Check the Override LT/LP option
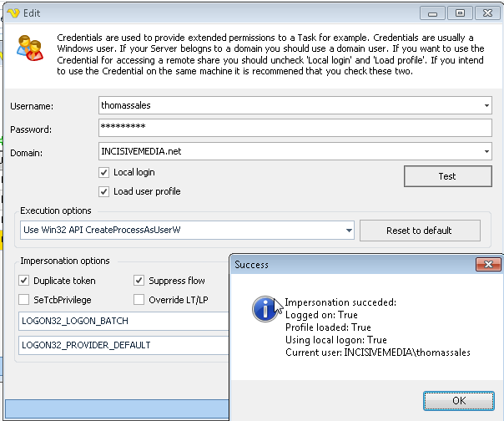The image size is (504, 421). coord(139,300)
